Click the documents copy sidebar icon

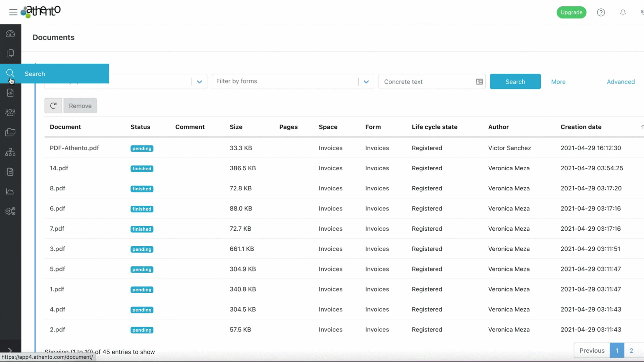click(10, 53)
